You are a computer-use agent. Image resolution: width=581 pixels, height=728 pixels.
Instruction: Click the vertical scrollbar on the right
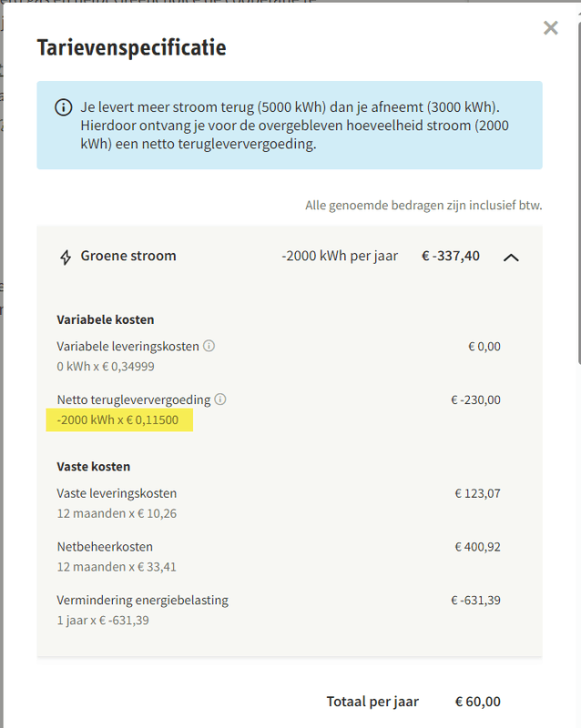coord(577,182)
